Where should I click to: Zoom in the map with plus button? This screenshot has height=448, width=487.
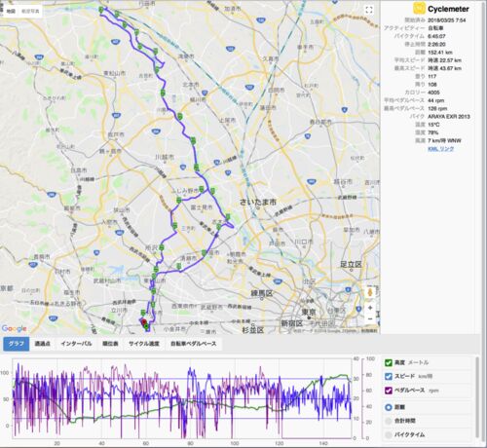coord(370,308)
